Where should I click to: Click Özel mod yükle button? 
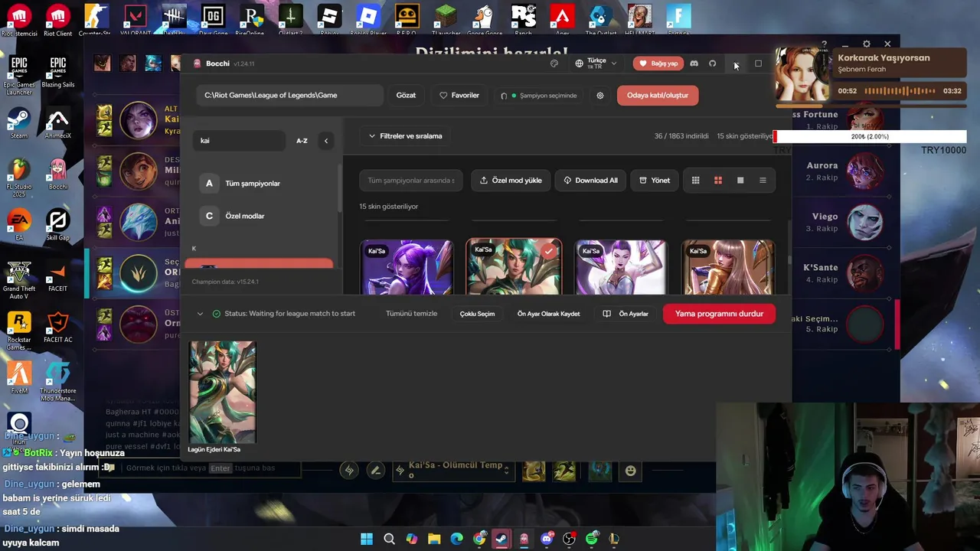[x=511, y=181]
